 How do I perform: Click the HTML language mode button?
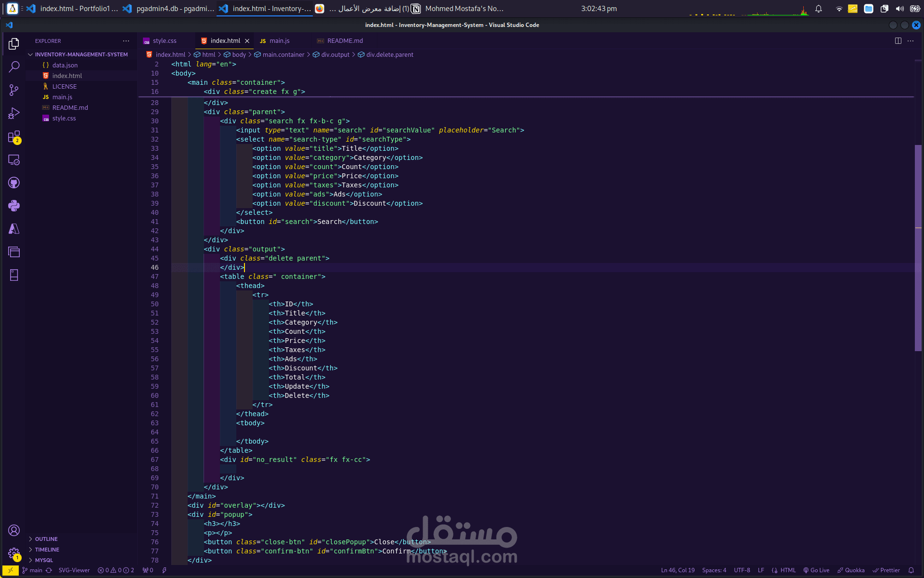[x=787, y=570]
